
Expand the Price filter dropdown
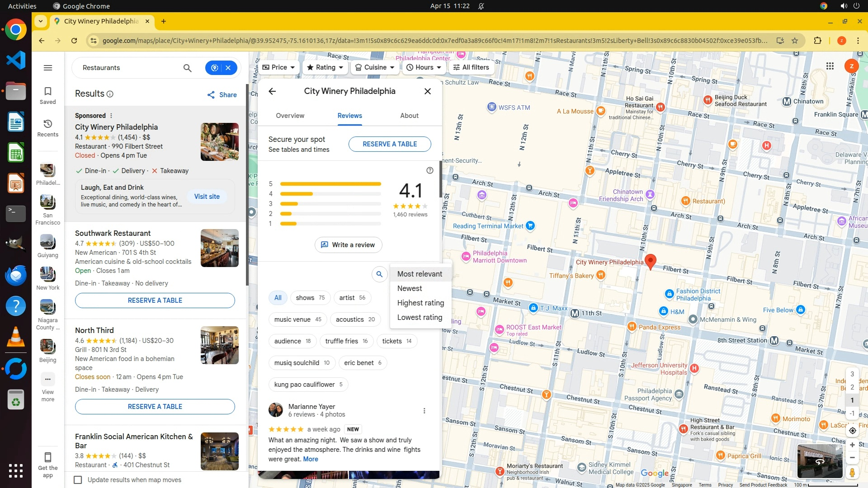[x=278, y=67]
